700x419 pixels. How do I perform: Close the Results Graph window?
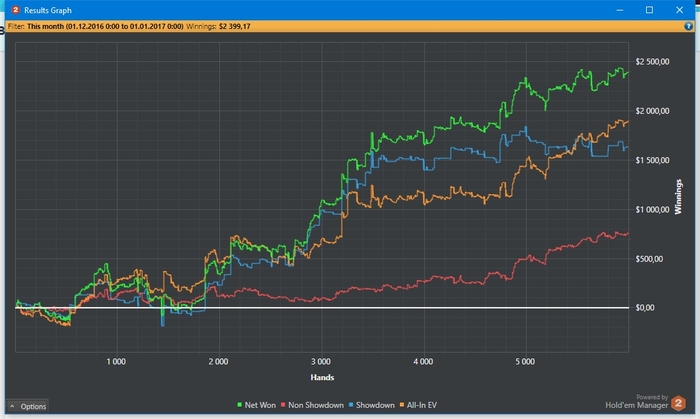pos(679,10)
